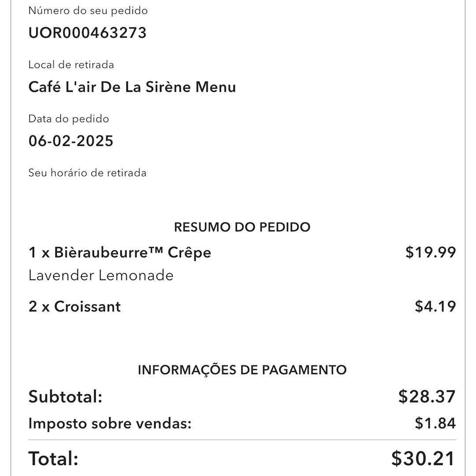Select the order date 06-02-2025

coord(71,141)
